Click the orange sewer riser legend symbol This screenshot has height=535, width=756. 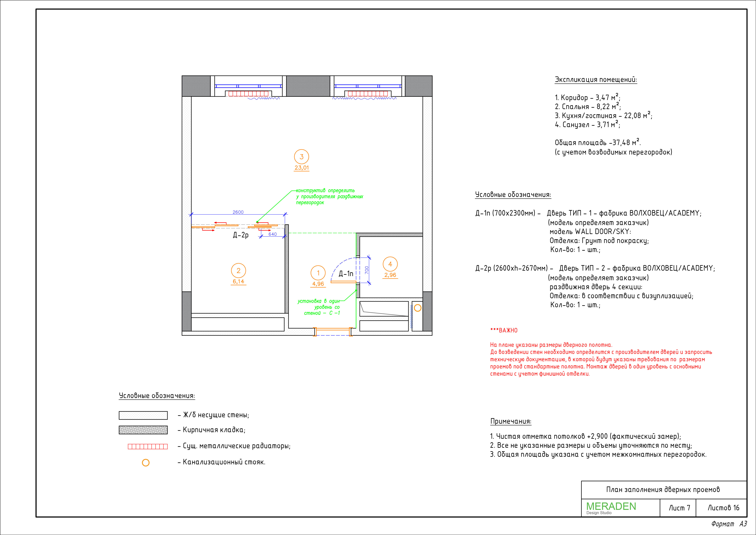[x=146, y=463]
